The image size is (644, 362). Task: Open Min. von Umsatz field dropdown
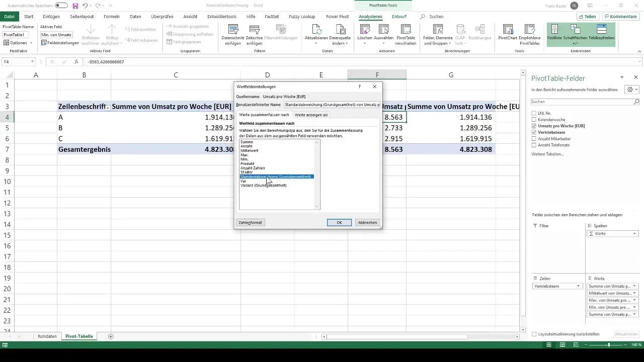[x=634, y=307]
